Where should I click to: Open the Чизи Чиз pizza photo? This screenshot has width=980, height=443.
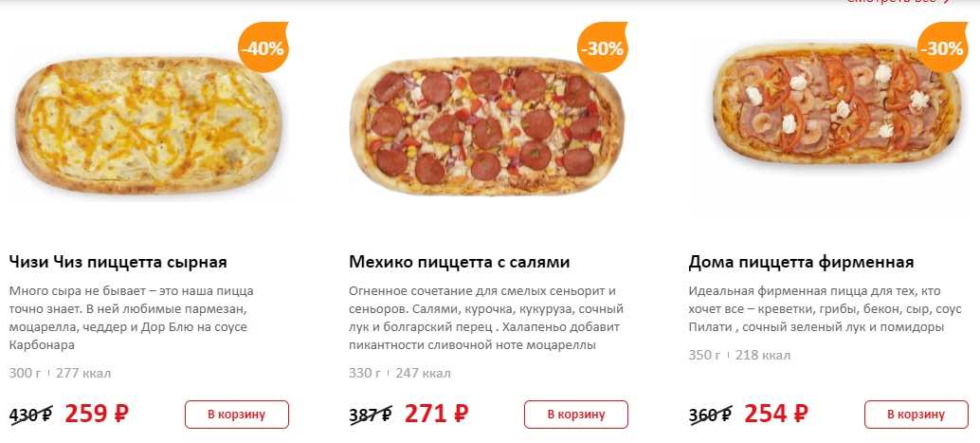point(149,125)
